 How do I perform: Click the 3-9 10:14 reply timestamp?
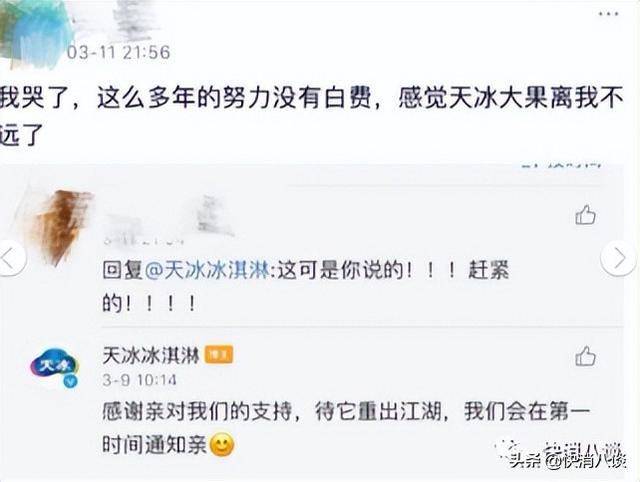[140, 380]
